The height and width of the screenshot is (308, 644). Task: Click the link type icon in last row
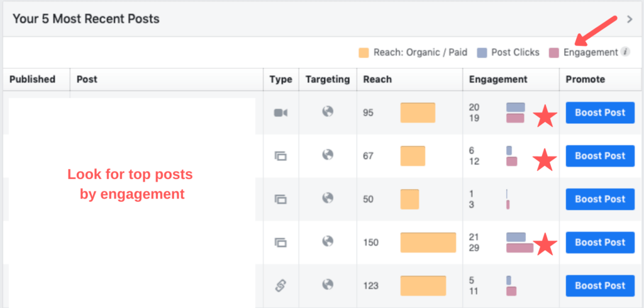pyautogui.click(x=280, y=285)
